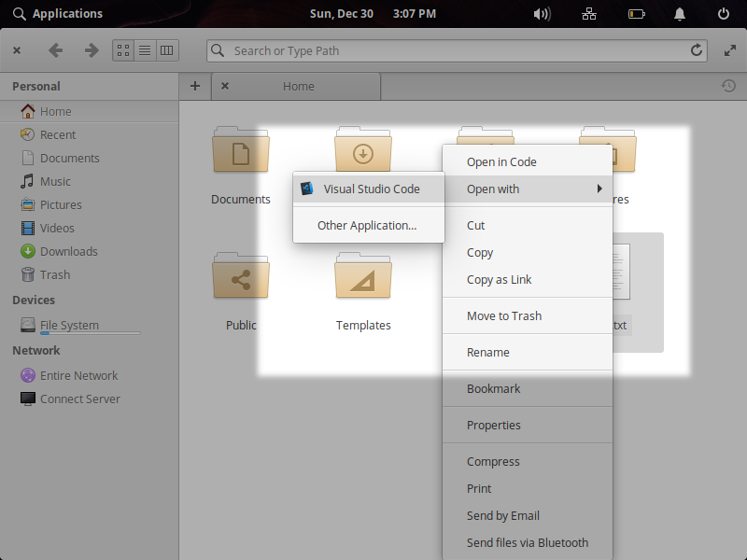The height and width of the screenshot is (560, 747).
Task: Open Downloads in the sidebar
Action: [x=89, y=251]
